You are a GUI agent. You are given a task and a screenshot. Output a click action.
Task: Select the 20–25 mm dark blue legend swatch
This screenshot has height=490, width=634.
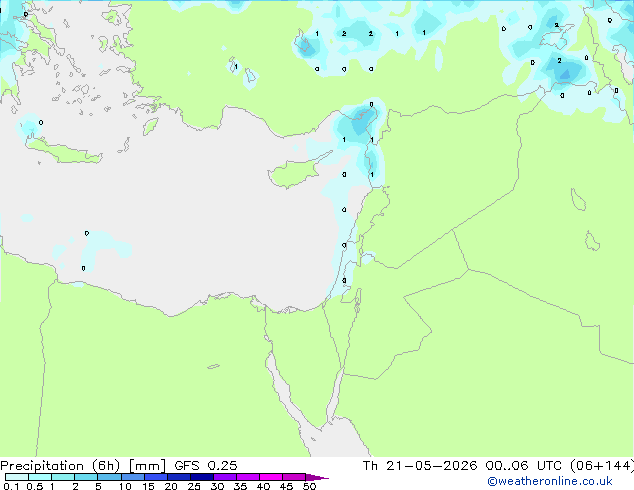point(179,477)
